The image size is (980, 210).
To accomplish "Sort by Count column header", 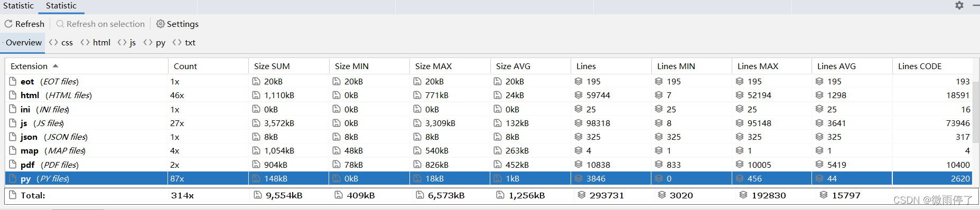I will coord(208,66).
